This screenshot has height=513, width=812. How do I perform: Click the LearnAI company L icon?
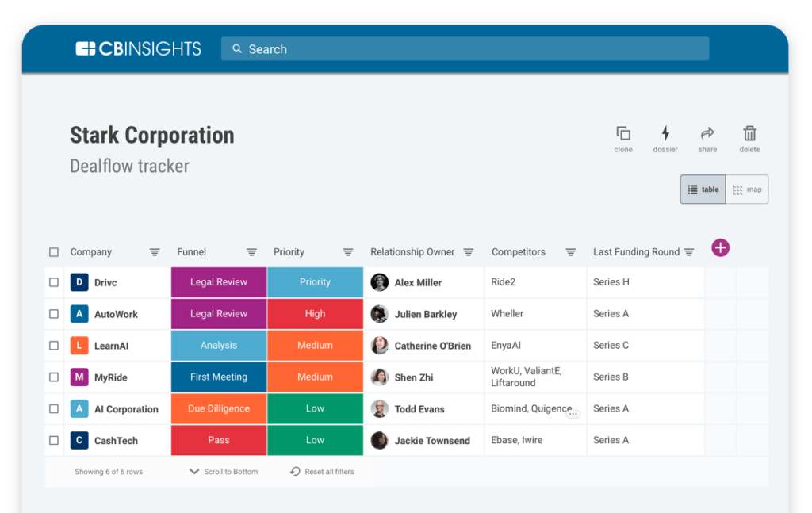pyautogui.click(x=79, y=345)
